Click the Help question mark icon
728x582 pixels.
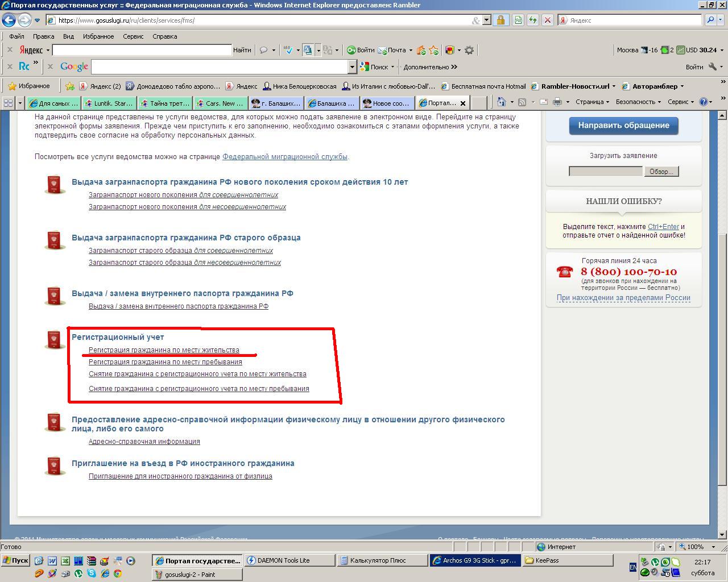point(704,102)
